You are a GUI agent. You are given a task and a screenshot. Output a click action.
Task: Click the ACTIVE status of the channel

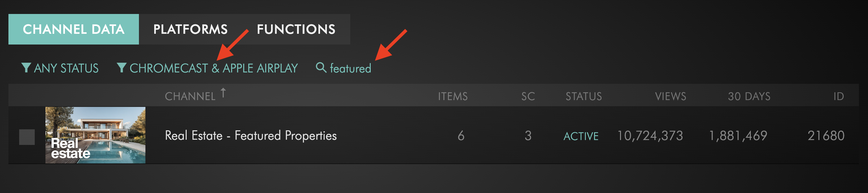point(581,136)
